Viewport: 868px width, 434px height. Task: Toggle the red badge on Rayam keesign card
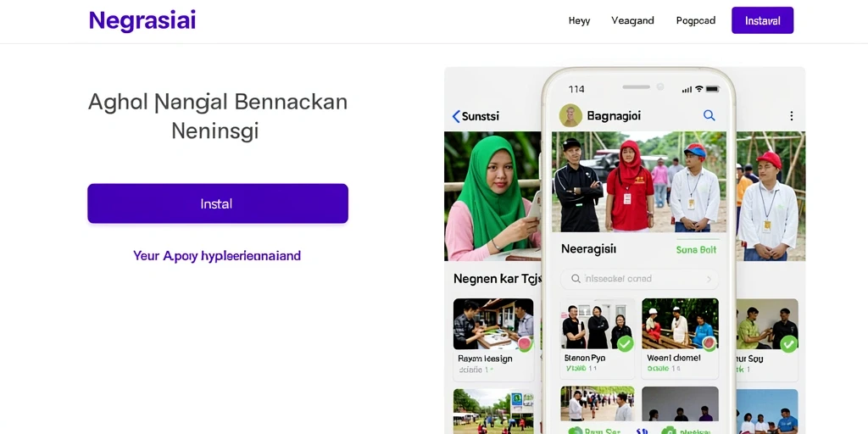[x=524, y=344]
